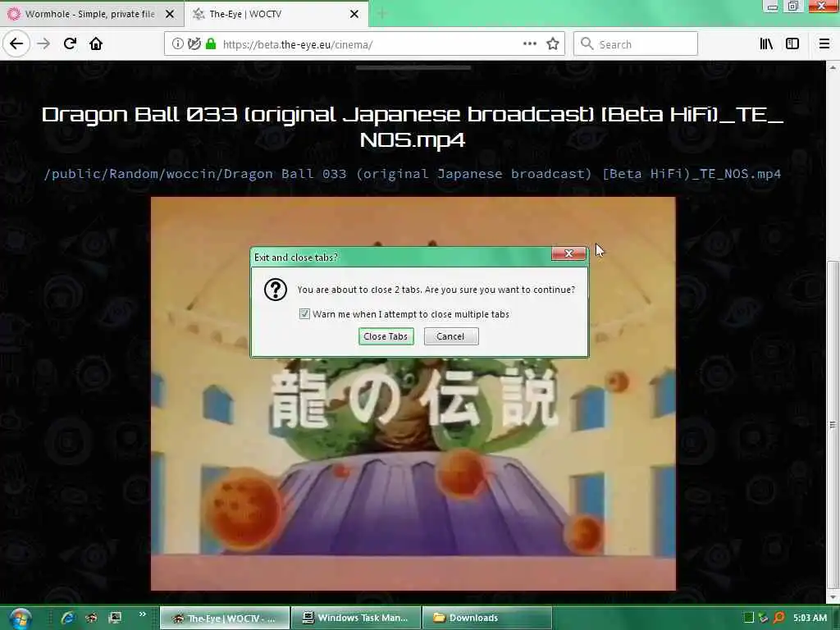
Task: Click the page scrollbar up arrow
Action: (833, 67)
